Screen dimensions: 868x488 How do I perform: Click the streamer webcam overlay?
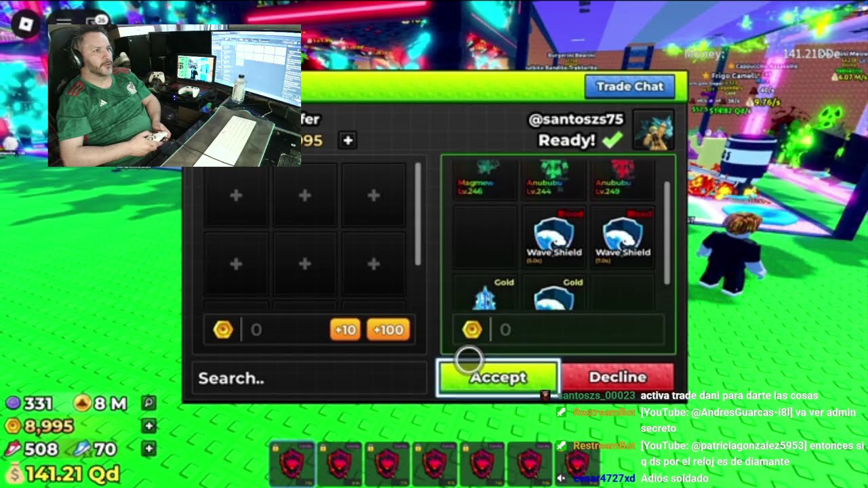(x=174, y=96)
